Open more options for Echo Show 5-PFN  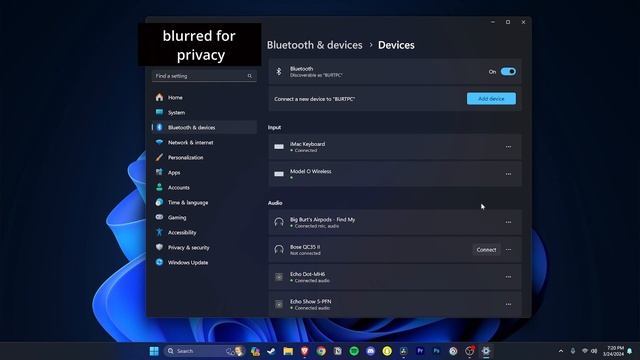pyautogui.click(x=508, y=304)
